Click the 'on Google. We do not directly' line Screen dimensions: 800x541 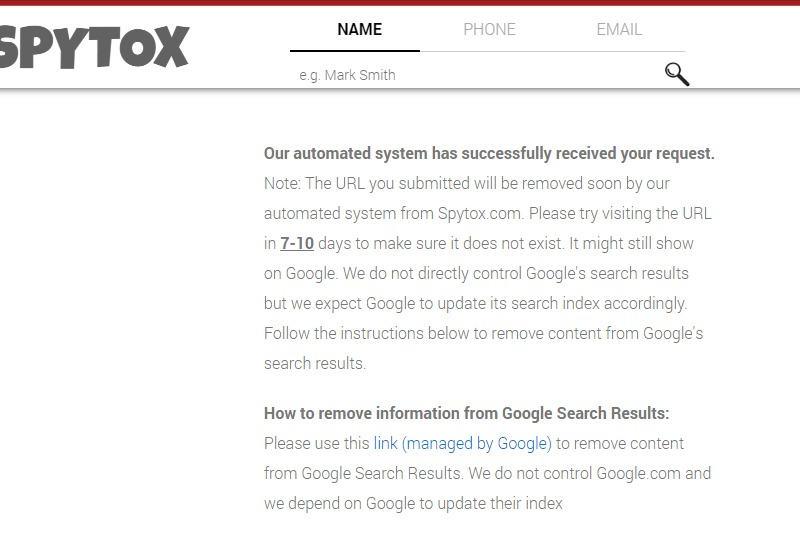coord(476,274)
